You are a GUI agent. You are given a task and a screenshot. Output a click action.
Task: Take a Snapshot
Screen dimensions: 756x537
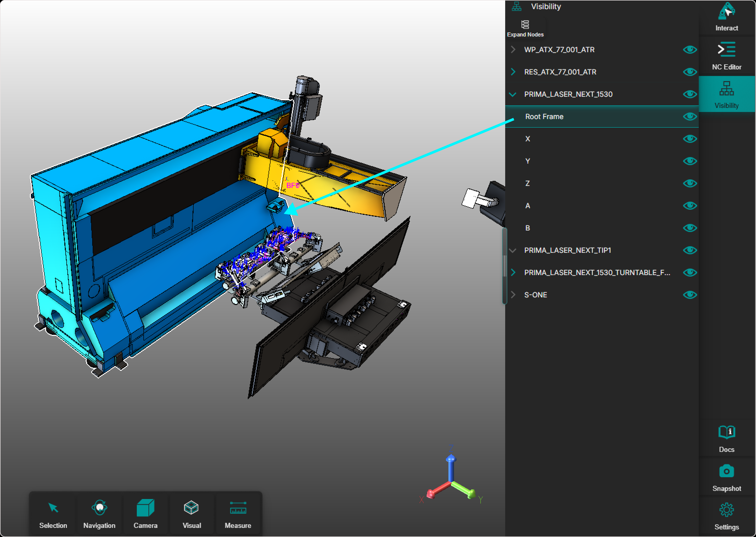(727, 477)
